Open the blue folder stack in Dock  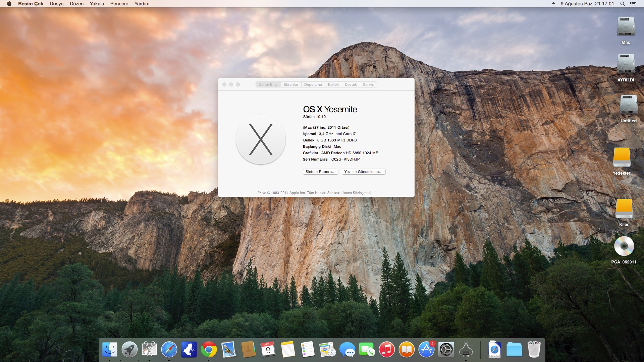pyautogui.click(x=514, y=350)
